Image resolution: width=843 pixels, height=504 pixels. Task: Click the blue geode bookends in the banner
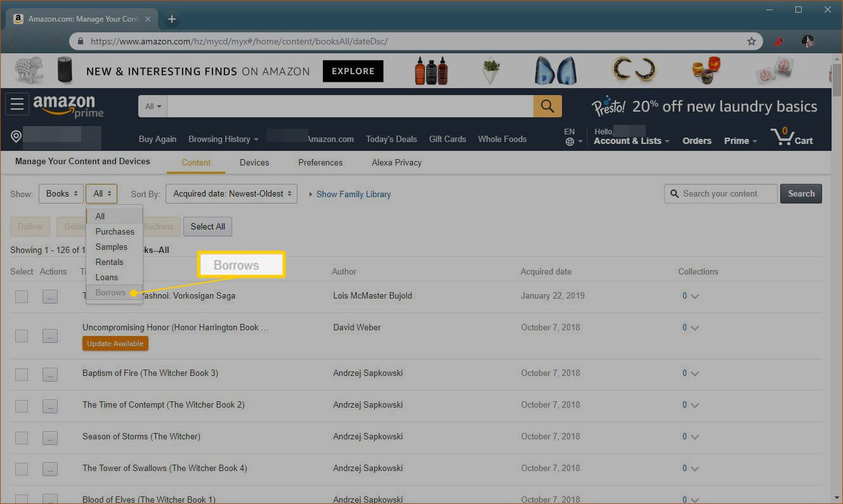coord(555,70)
